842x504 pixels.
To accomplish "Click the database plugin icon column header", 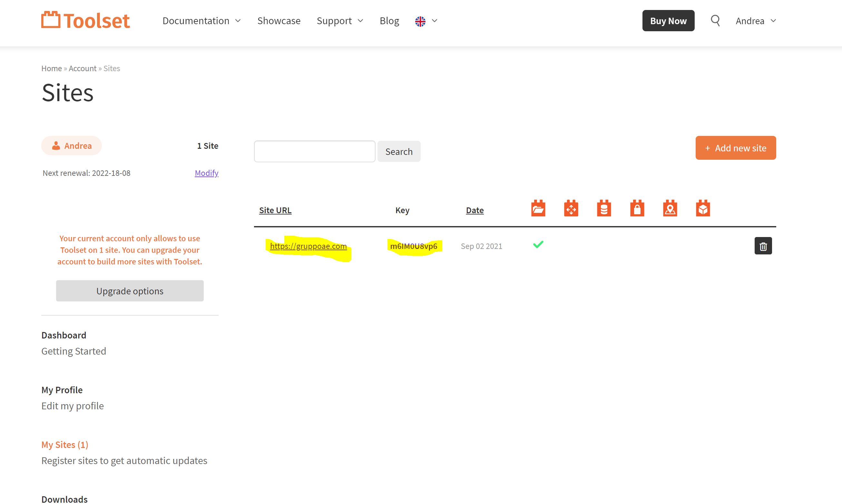I will point(604,208).
